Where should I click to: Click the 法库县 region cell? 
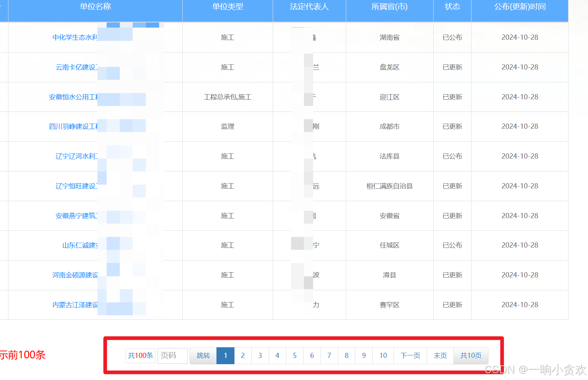pyautogui.click(x=390, y=156)
